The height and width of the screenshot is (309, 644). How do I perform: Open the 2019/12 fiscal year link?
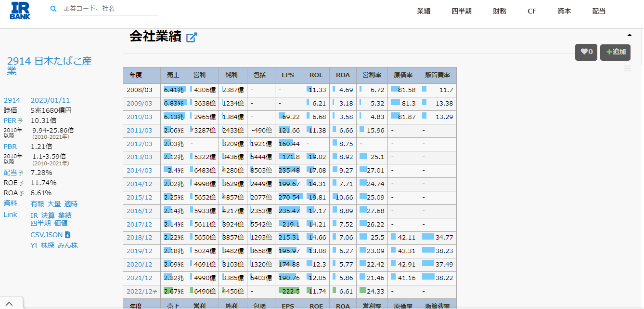pyautogui.click(x=140, y=251)
